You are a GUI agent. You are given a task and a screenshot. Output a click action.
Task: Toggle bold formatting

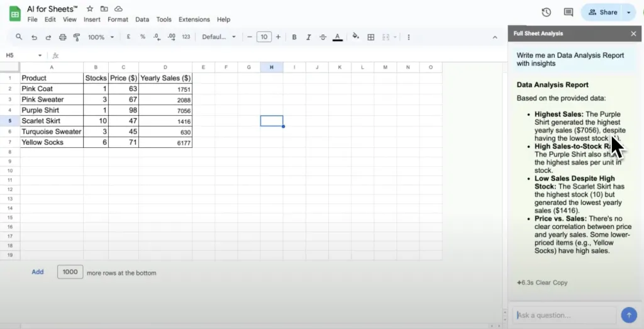(x=294, y=37)
